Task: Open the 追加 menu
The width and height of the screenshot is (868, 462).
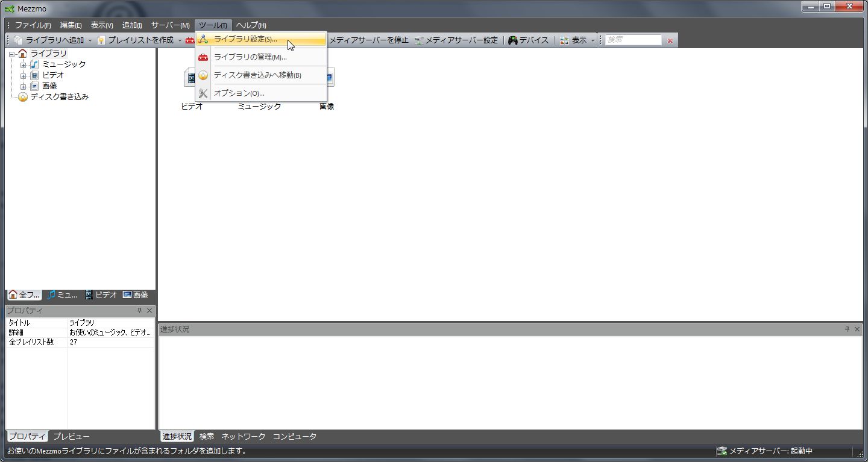Action: (x=132, y=25)
